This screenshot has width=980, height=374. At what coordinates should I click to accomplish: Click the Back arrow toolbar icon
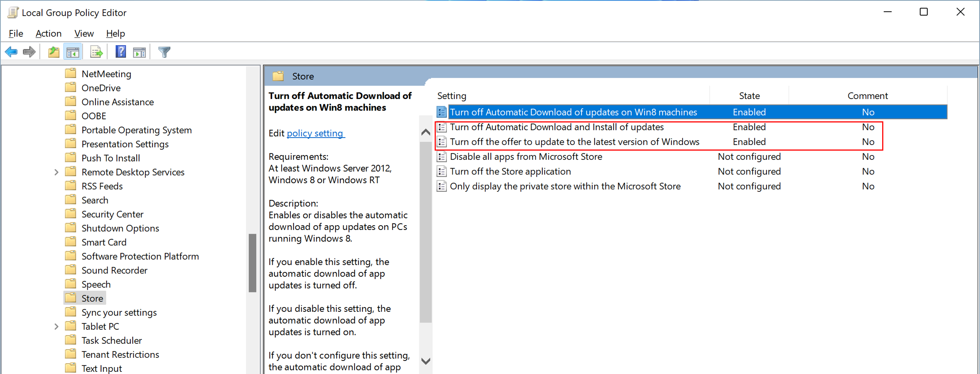(11, 52)
